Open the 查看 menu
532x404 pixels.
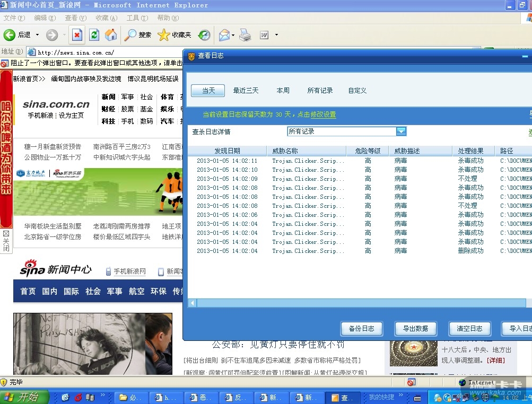[75, 18]
